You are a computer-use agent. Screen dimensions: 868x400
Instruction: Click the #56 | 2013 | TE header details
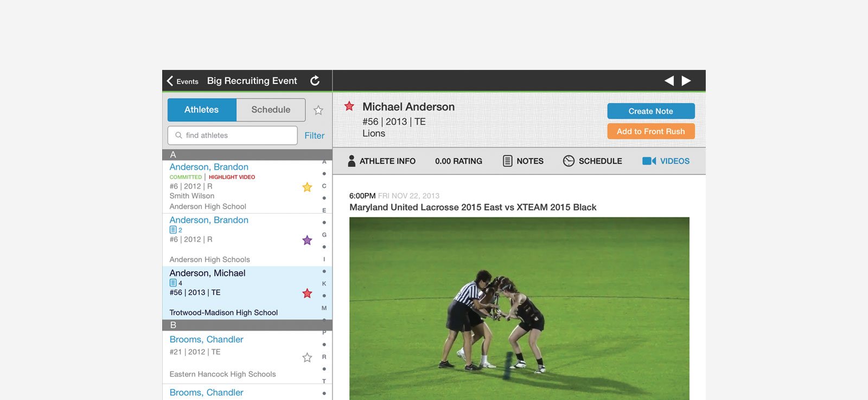pos(394,121)
